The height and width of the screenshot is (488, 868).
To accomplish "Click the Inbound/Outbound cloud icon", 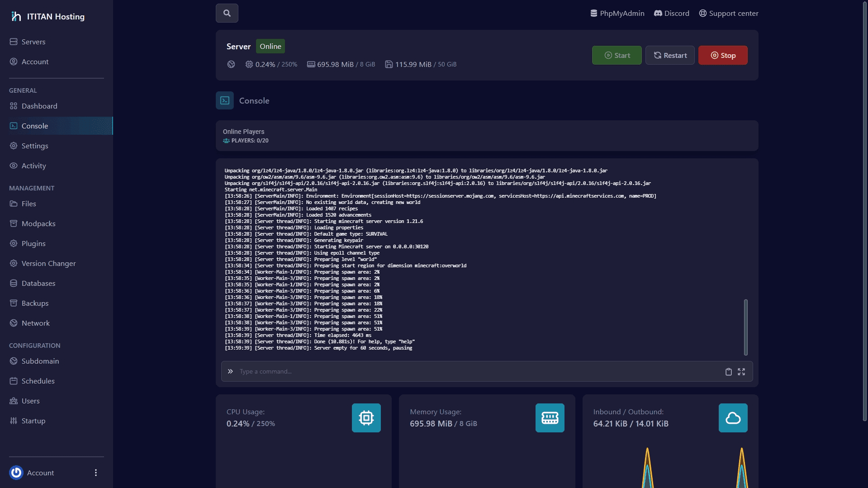I will 733,418.
